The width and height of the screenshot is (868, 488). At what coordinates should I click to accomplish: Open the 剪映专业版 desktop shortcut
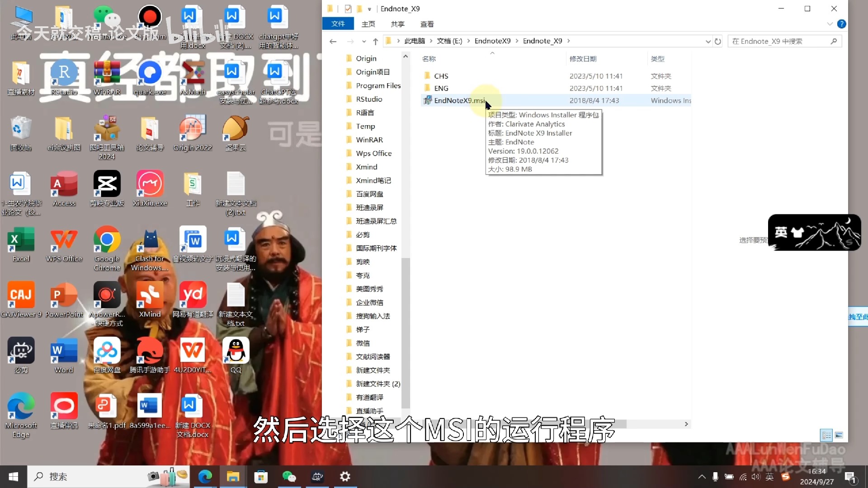point(107,189)
